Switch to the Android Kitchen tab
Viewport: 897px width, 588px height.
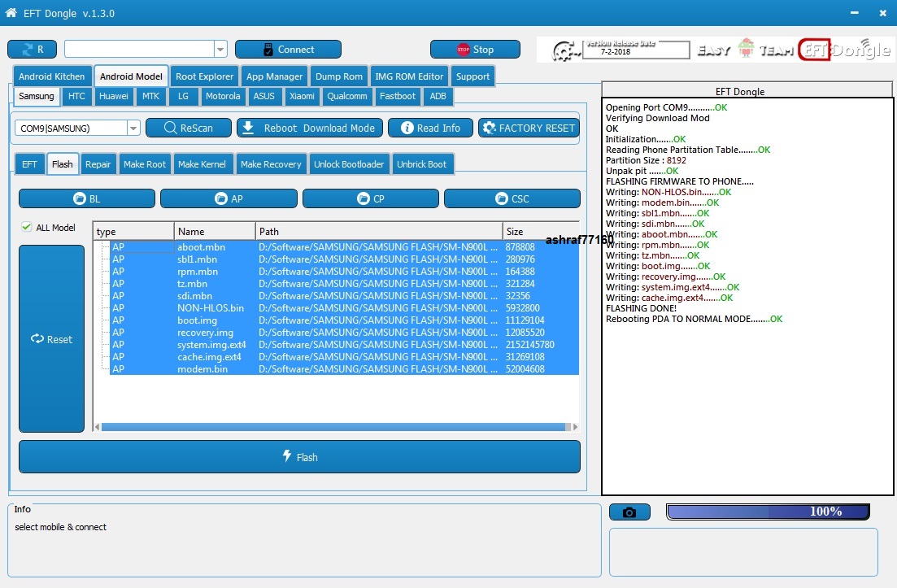tap(51, 76)
